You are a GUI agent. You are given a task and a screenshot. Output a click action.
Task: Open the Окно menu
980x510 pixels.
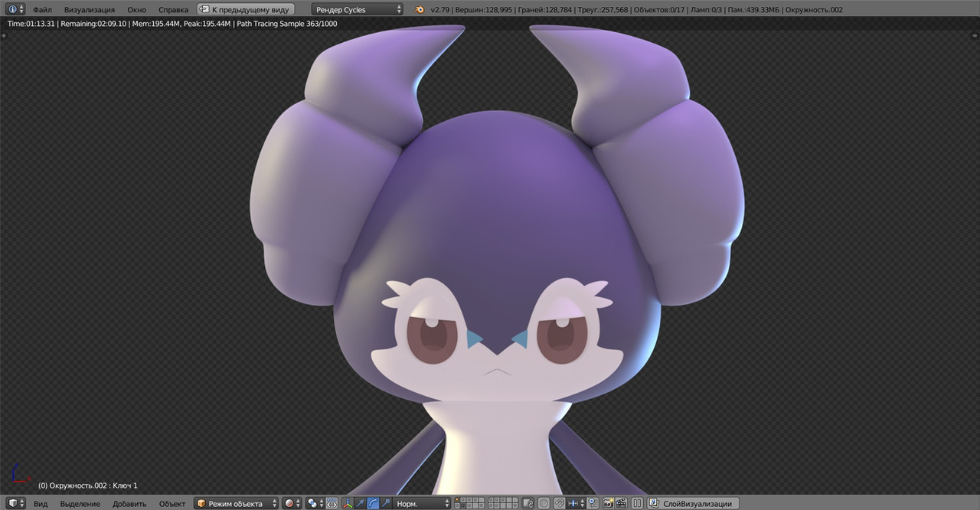tap(136, 9)
